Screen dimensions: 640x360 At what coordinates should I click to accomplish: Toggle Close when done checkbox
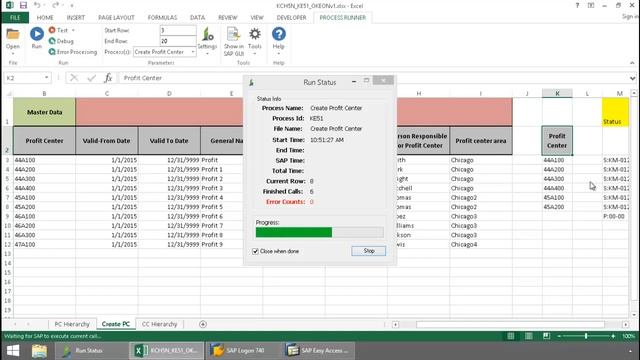255,251
